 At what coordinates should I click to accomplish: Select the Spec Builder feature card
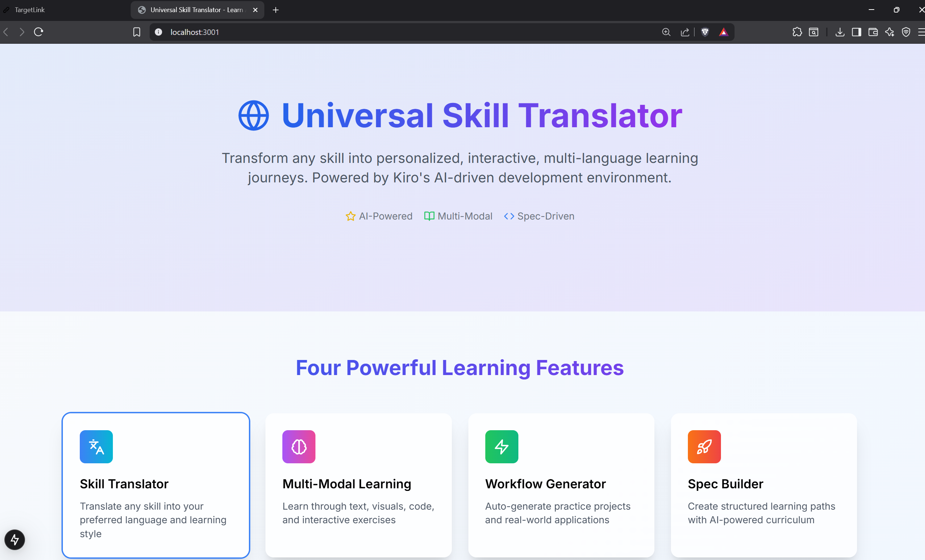[x=764, y=485]
